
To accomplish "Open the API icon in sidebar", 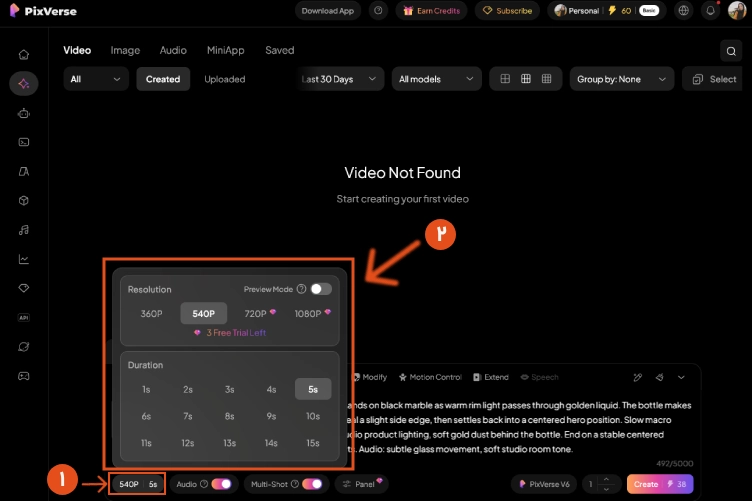I will coord(24,317).
